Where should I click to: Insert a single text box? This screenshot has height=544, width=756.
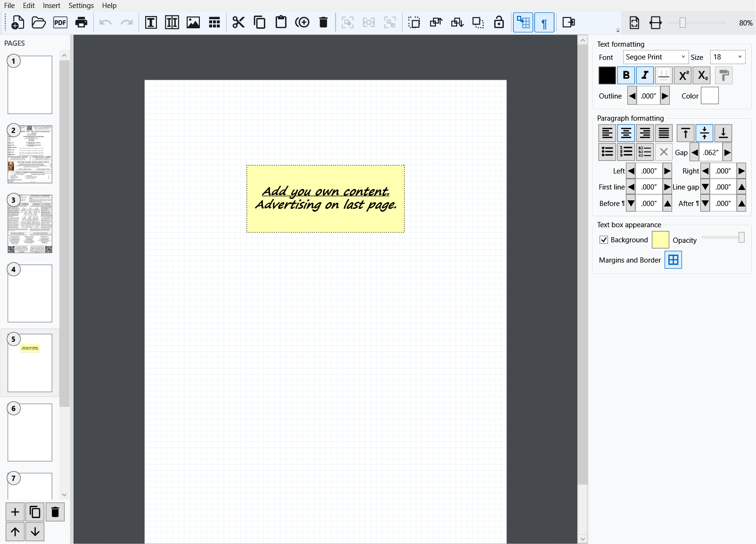click(x=151, y=22)
